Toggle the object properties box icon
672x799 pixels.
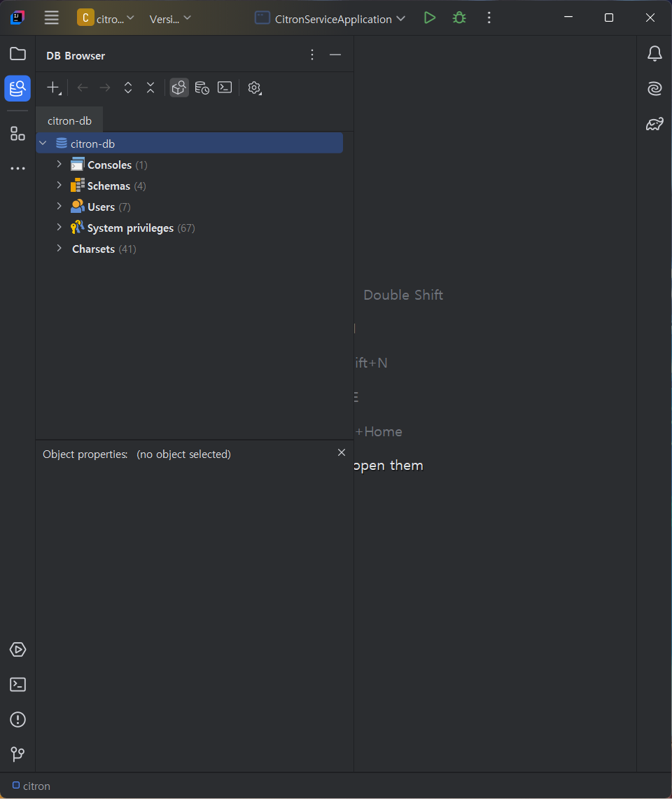(178, 88)
